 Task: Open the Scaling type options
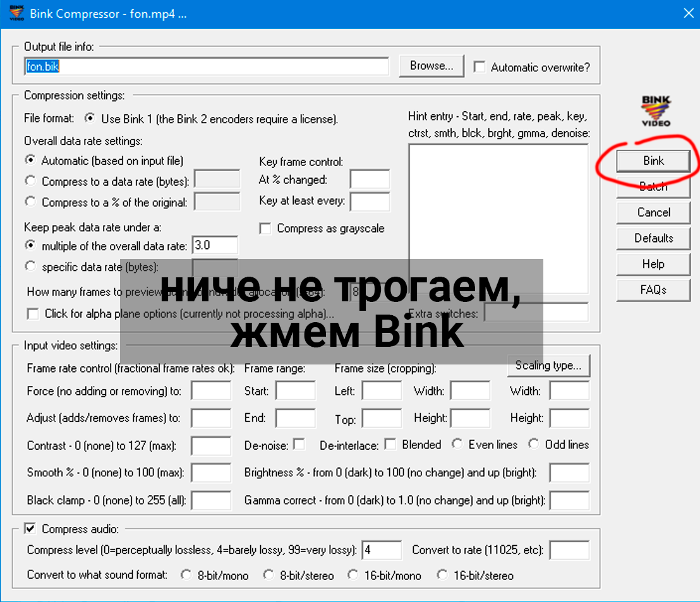point(548,366)
